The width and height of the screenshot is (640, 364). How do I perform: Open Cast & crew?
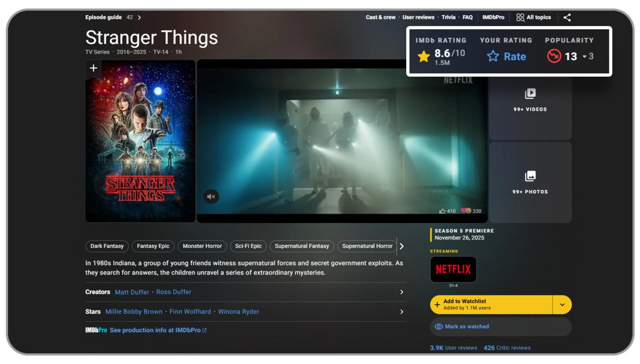(x=380, y=17)
